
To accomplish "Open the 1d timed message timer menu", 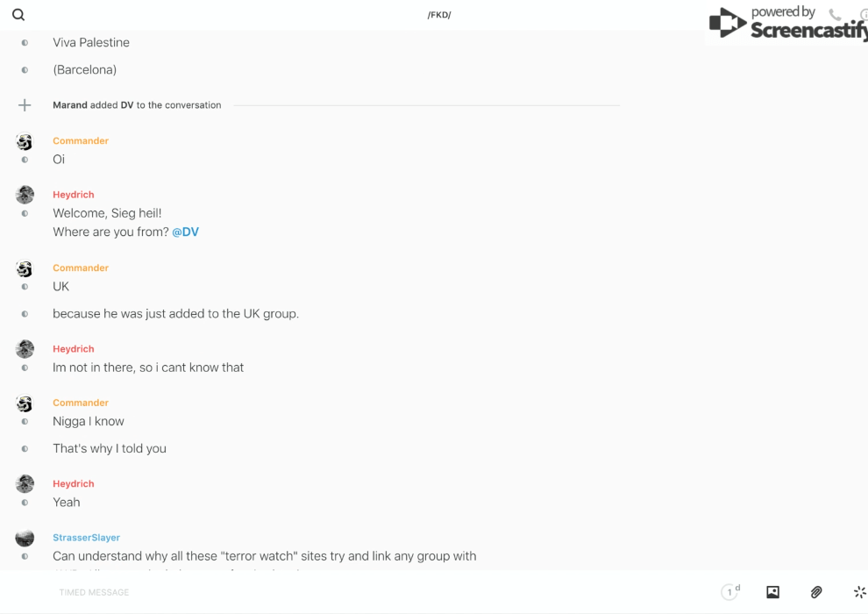I will click(730, 592).
